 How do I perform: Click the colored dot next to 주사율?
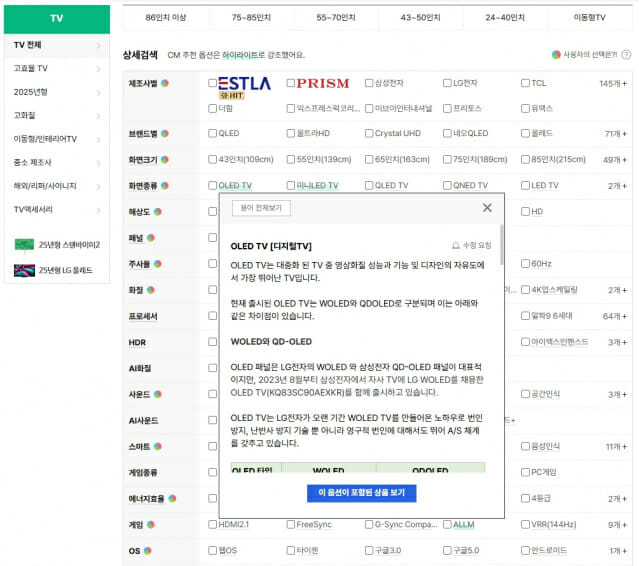coord(158,264)
